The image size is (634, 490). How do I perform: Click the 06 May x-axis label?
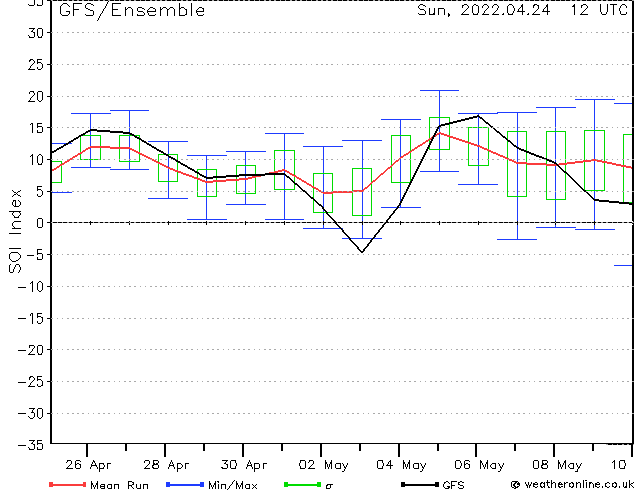tap(479, 465)
